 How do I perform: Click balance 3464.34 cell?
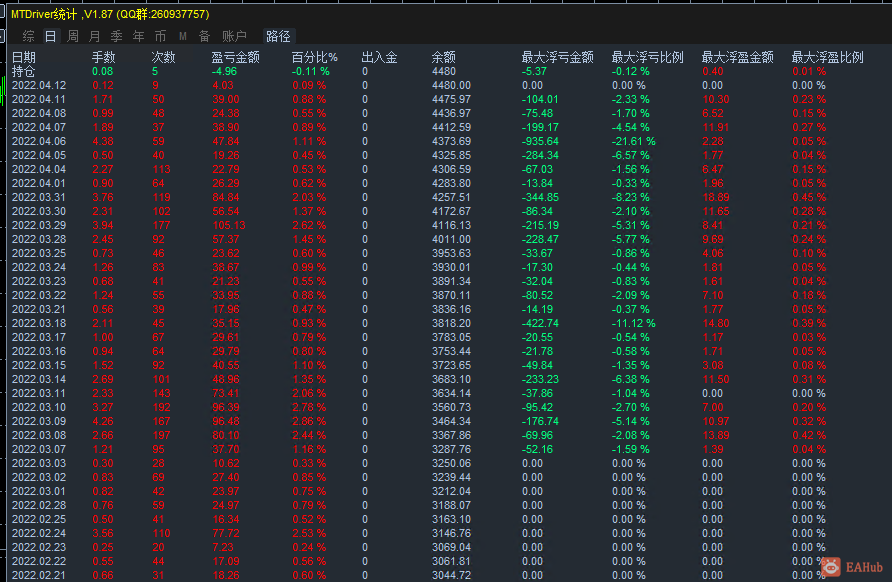[x=451, y=422]
